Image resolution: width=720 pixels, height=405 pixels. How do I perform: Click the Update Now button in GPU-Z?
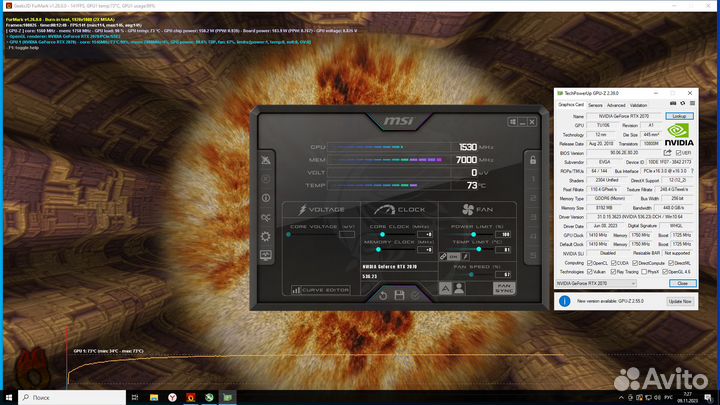coord(680,301)
